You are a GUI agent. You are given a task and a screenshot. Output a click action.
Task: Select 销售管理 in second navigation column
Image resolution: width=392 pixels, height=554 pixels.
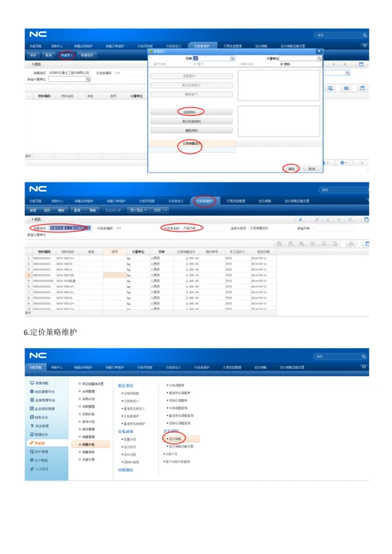click(x=89, y=437)
